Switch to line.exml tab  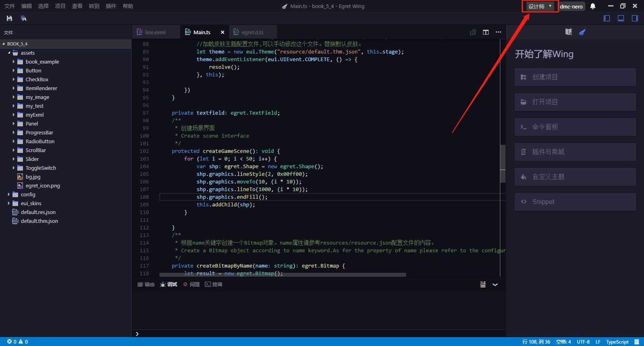pyautogui.click(x=155, y=32)
